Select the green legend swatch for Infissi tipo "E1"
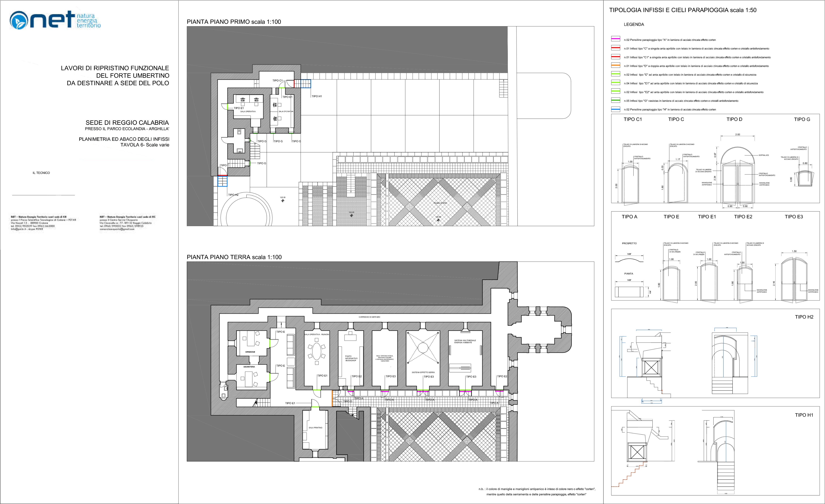 point(615,83)
